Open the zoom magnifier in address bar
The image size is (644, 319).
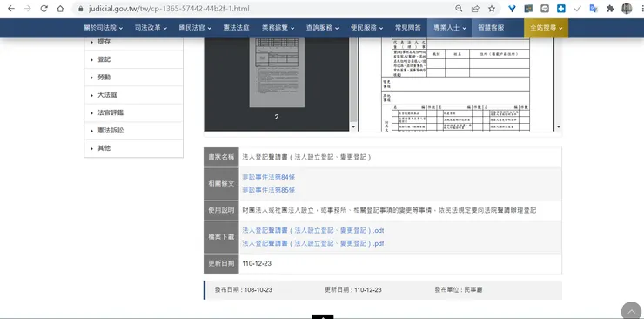(459, 9)
